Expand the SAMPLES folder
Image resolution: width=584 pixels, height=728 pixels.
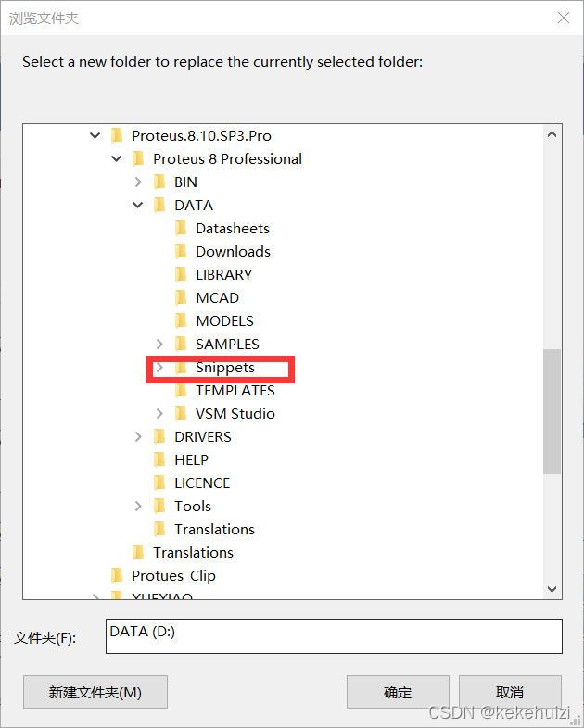pos(159,344)
